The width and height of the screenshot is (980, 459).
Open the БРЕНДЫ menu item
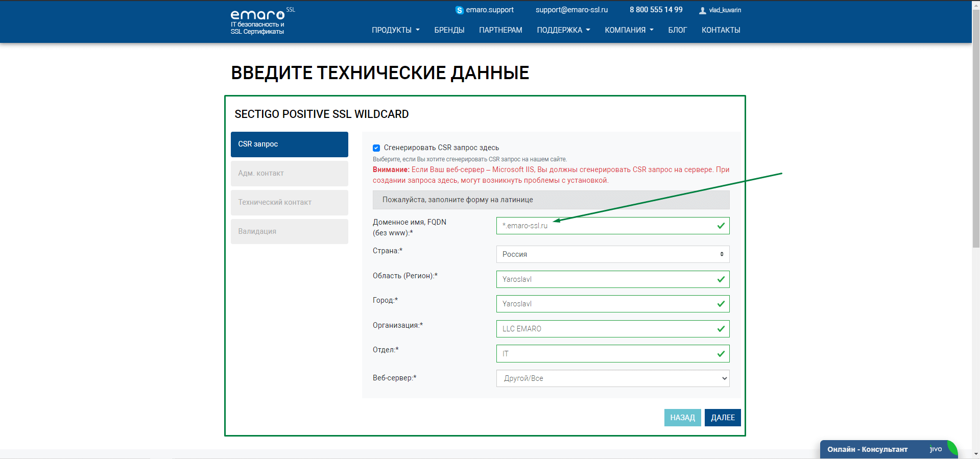[x=449, y=30]
